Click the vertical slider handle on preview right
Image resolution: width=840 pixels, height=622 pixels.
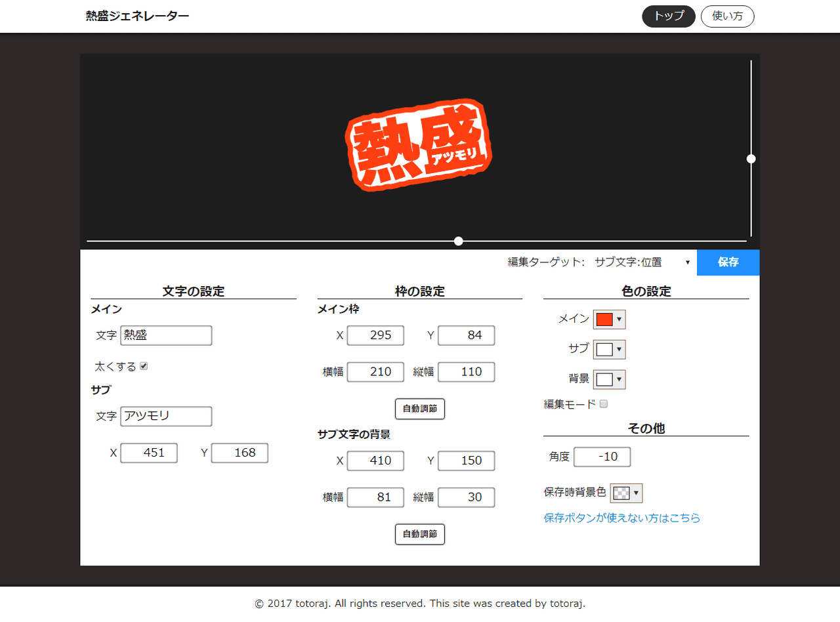click(751, 158)
